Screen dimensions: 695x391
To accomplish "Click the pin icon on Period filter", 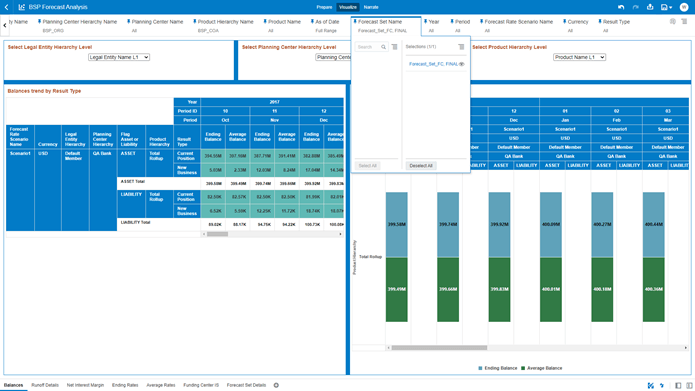I will point(452,21).
